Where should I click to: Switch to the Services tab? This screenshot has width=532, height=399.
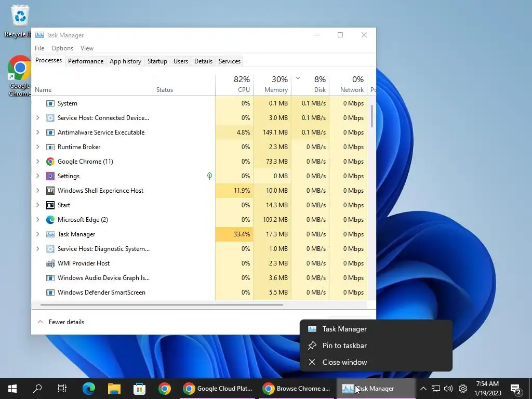tap(229, 61)
